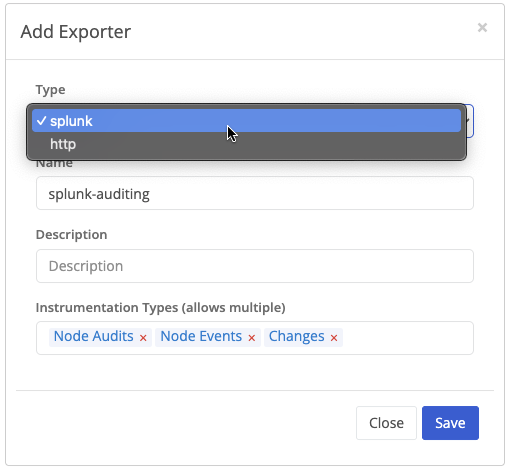The image size is (508, 472).
Task: Remove the Changes tag via its x
Action: point(334,338)
